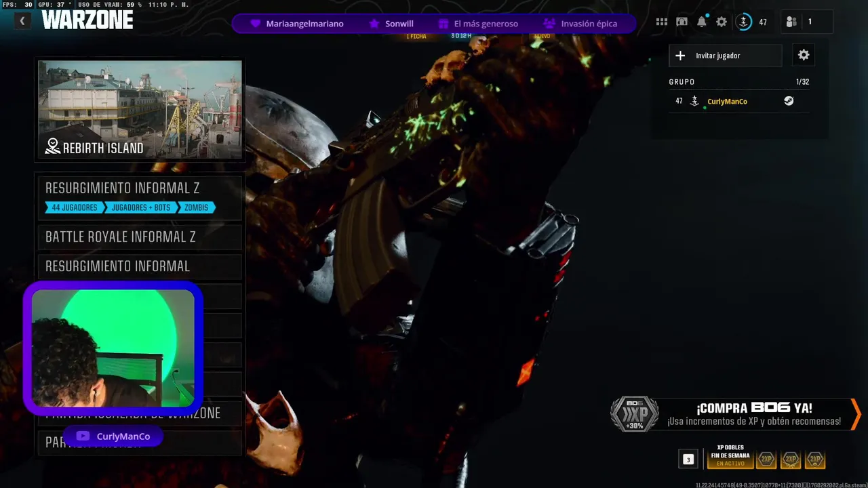Select the plain 2XP token

[x=766, y=460]
